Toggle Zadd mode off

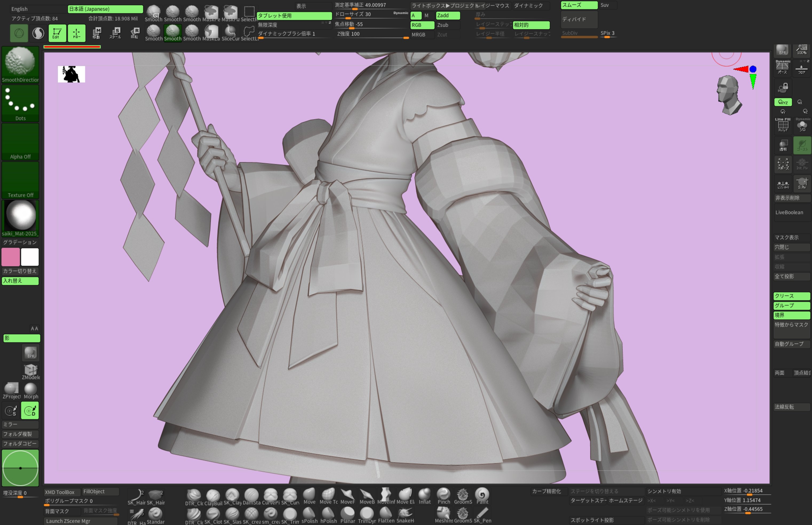coord(448,15)
